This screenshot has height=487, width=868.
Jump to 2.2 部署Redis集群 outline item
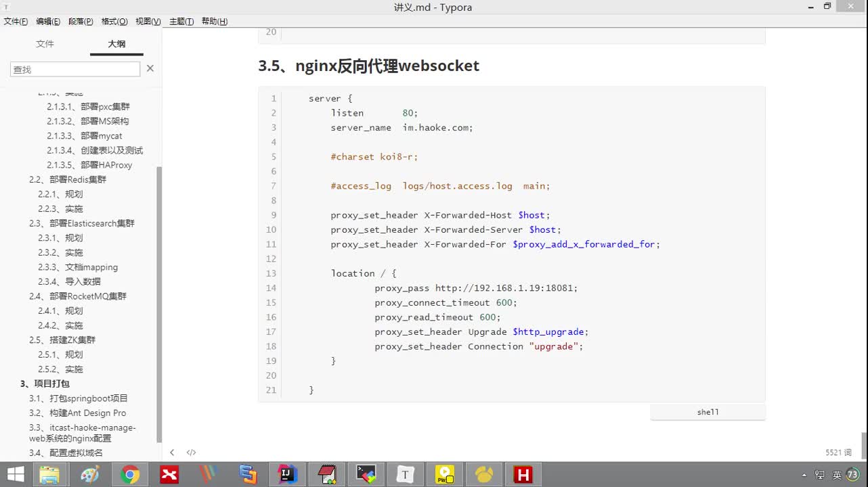pos(68,179)
